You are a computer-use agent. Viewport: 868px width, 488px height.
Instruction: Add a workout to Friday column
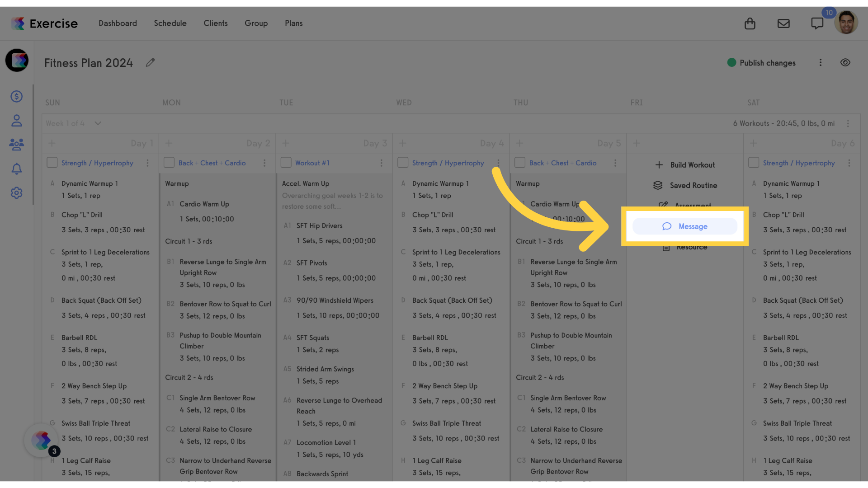(637, 143)
